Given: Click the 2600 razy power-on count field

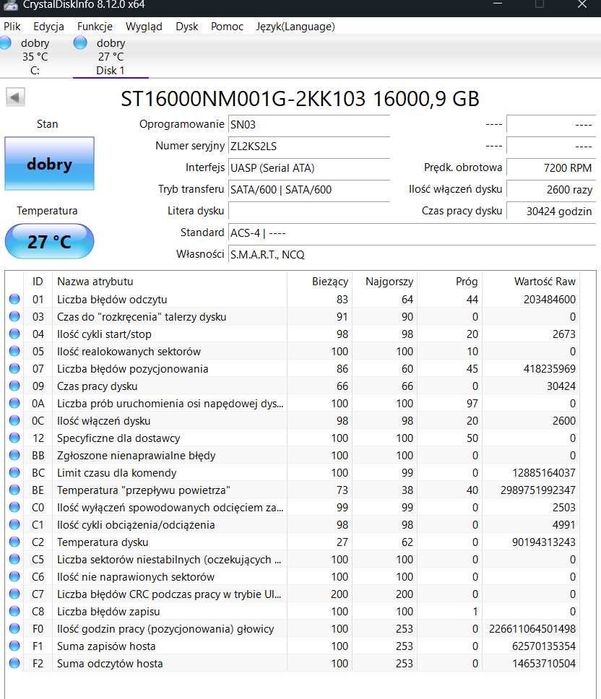Looking at the screenshot, I should pos(551,189).
